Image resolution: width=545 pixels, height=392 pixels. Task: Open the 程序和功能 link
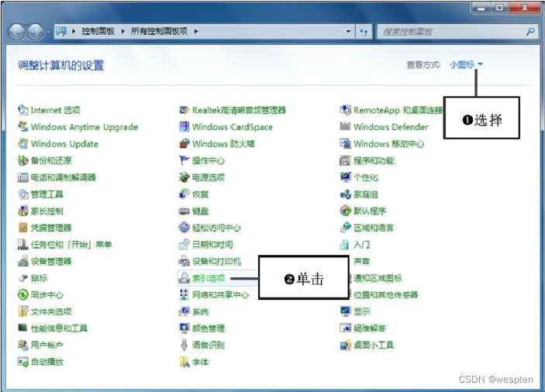pos(374,160)
